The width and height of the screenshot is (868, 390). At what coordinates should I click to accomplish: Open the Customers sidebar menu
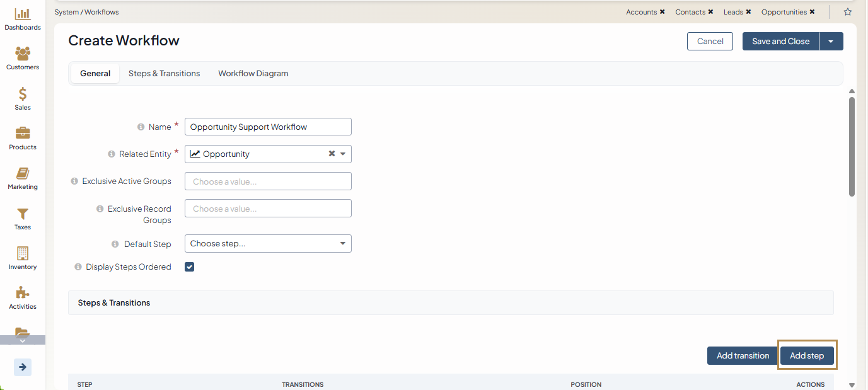click(23, 54)
